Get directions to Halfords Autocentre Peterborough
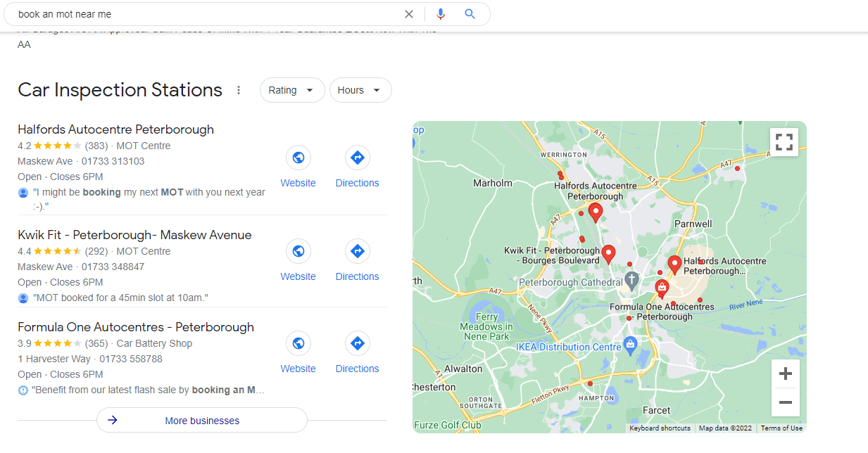This screenshot has height=453, width=868. pyautogui.click(x=357, y=158)
